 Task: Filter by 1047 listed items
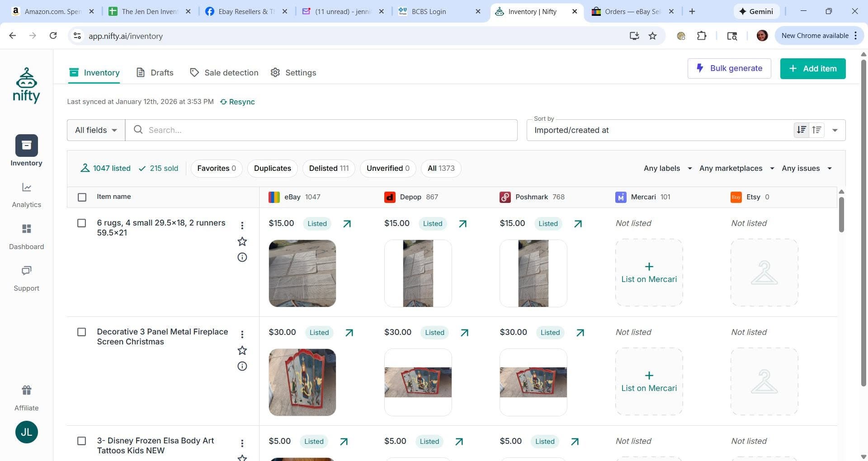coord(105,168)
